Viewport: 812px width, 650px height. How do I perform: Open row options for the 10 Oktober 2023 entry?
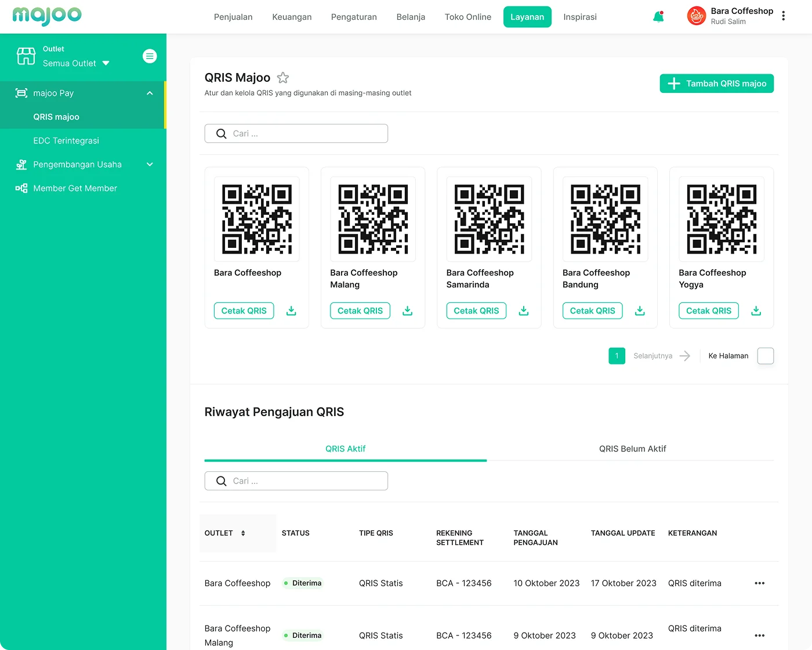click(760, 583)
